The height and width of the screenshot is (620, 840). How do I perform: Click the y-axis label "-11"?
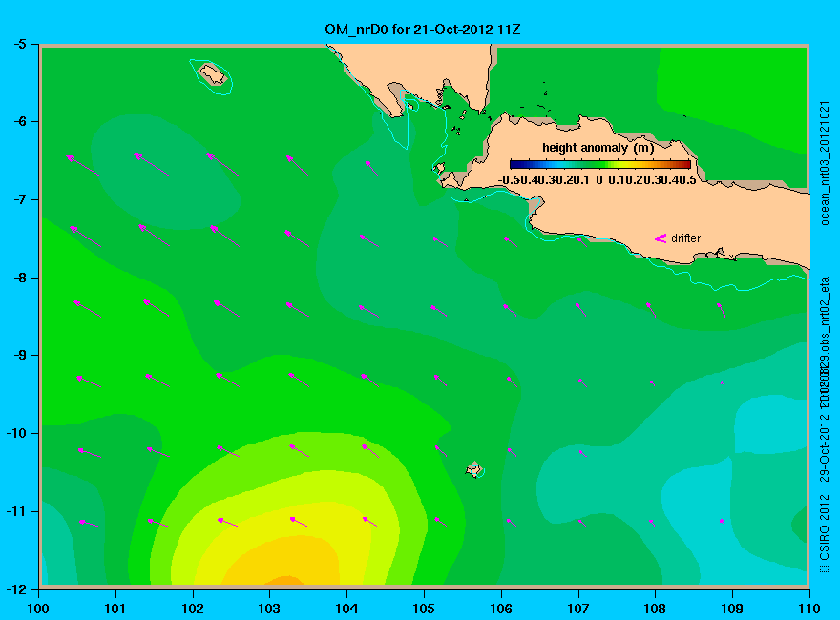click(x=15, y=511)
